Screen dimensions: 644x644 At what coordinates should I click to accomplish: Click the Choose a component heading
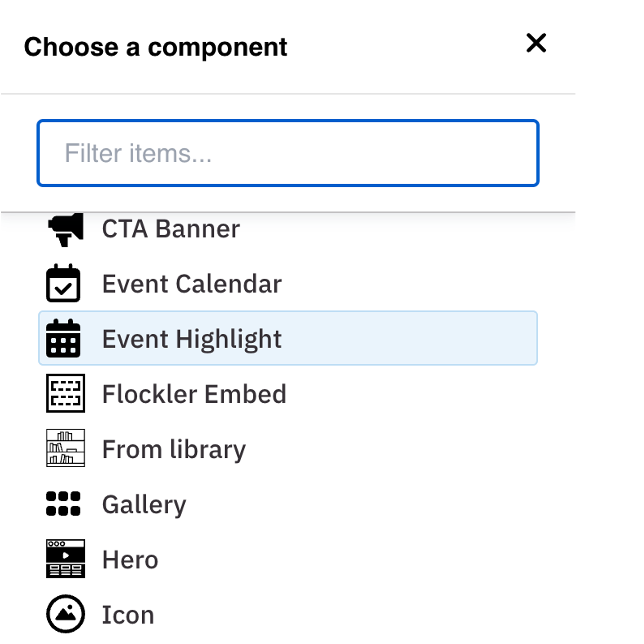(156, 47)
